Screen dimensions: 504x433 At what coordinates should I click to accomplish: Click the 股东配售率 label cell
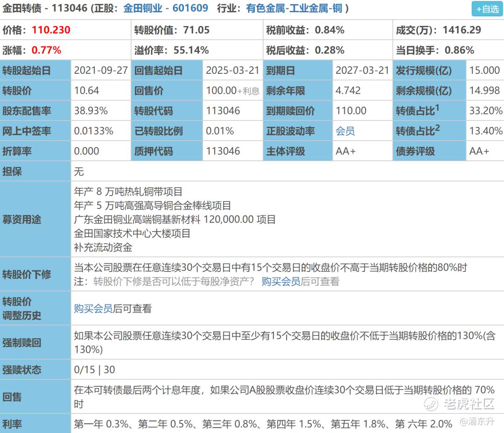pyautogui.click(x=35, y=111)
